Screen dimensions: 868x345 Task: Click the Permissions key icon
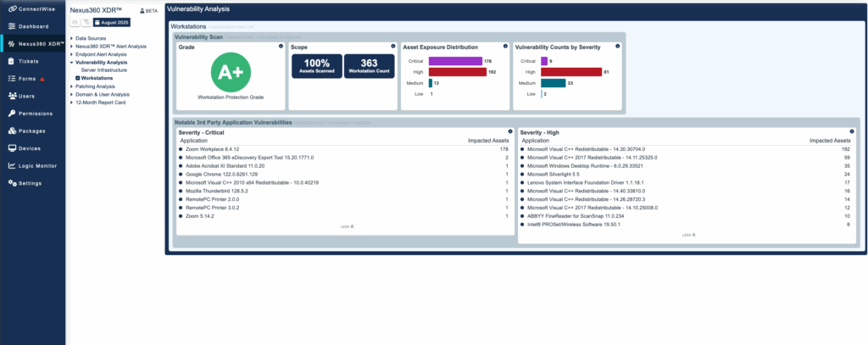click(x=12, y=114)
